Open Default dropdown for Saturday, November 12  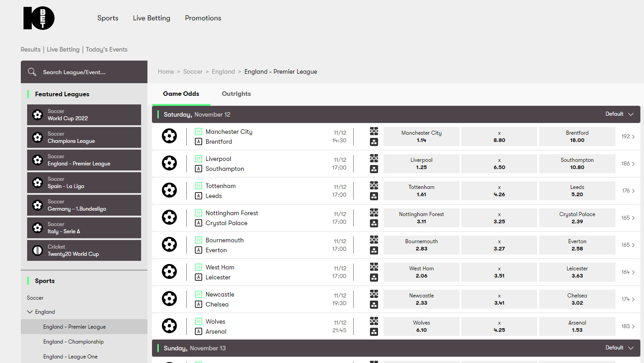pyautogui.click(x=620, y=114)
